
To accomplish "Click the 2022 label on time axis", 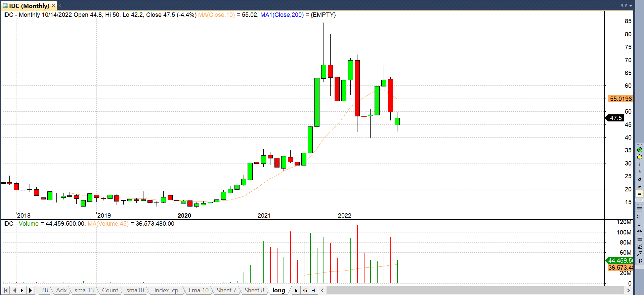I will point(344,216).
